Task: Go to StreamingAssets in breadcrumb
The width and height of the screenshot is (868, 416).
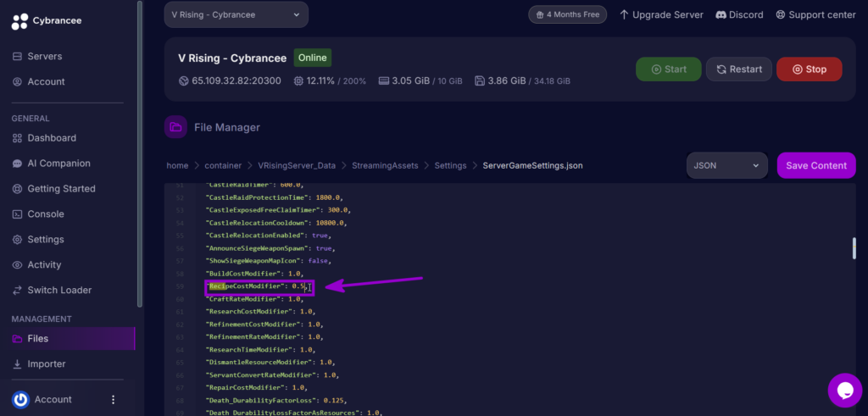Action: (x=386, y=165)
